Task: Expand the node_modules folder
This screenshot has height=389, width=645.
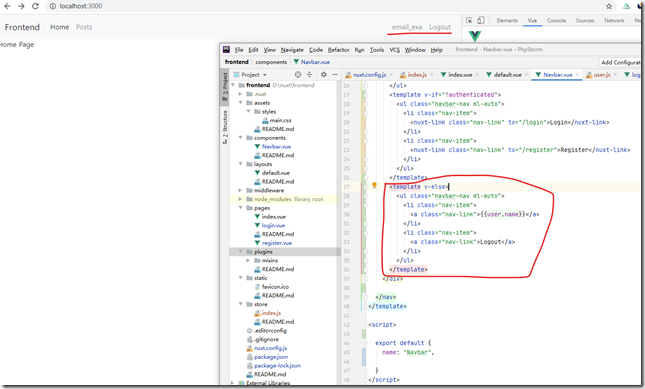Action: point(240,199)
